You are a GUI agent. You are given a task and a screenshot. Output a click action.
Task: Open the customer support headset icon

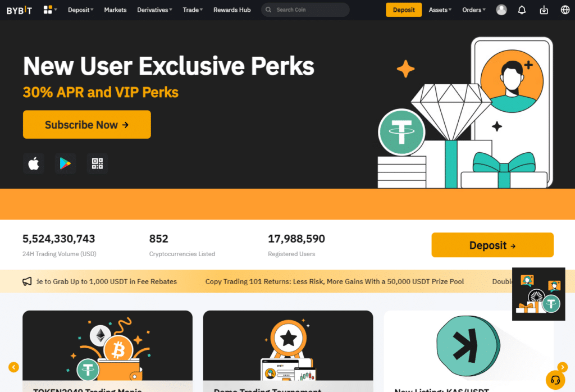click(x=555, y=380)
